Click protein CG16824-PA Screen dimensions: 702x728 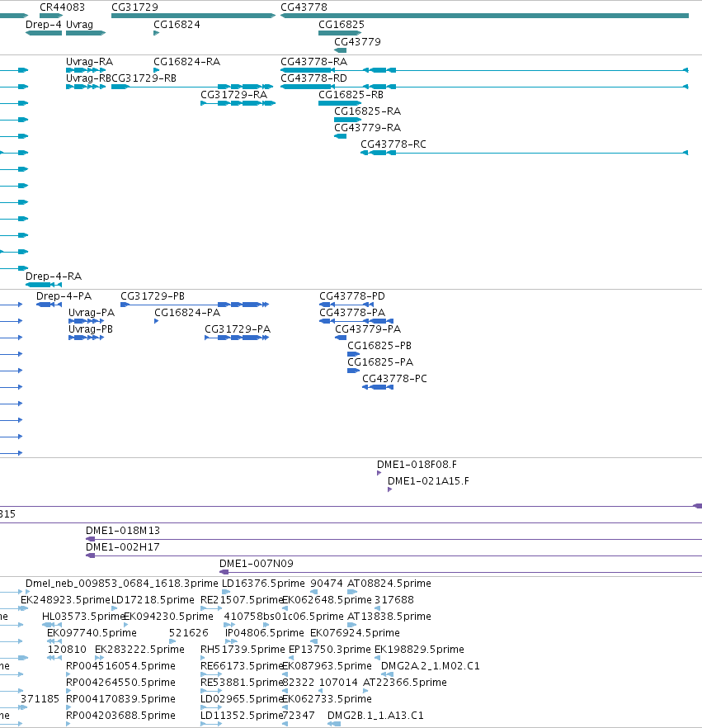(157, 321)
